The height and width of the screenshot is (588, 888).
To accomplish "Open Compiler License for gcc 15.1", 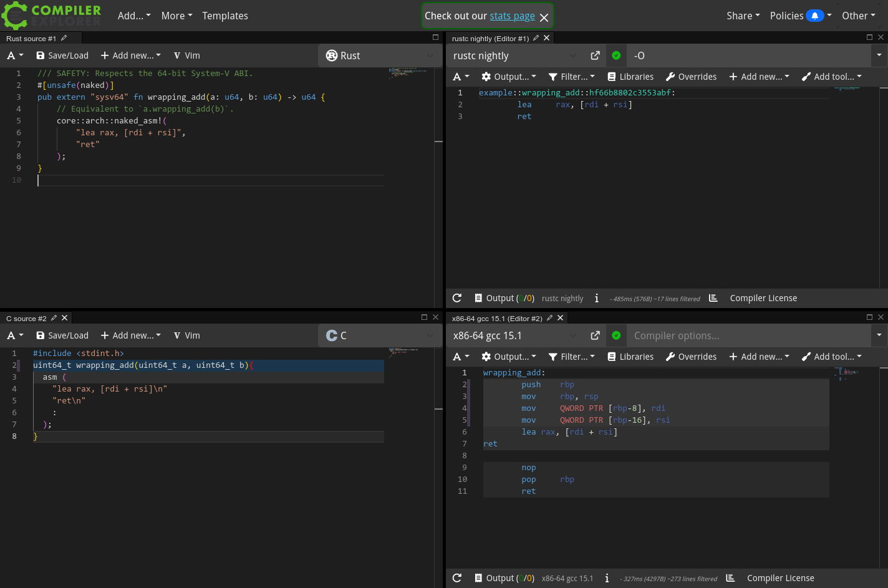I will pyautogui.click(x=781, y=578).
